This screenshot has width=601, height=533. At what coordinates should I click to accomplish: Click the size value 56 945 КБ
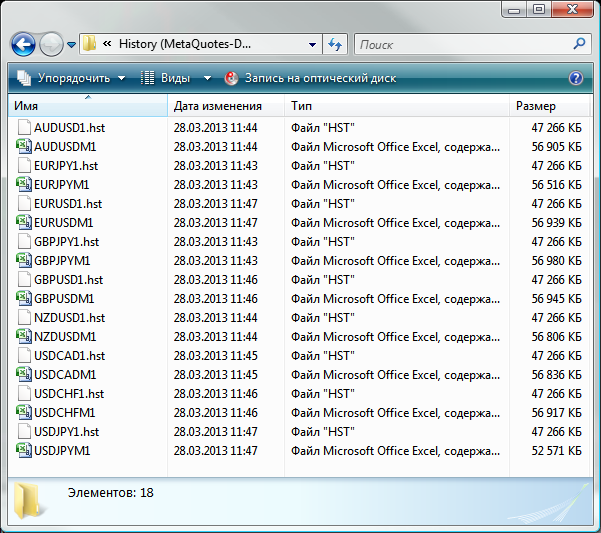click(x=557, y=298)
